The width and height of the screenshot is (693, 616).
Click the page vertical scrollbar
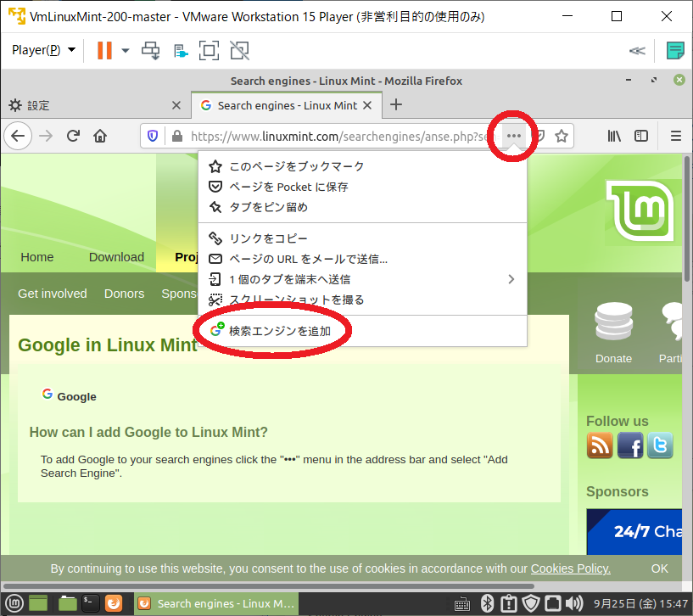pos(687,219)
